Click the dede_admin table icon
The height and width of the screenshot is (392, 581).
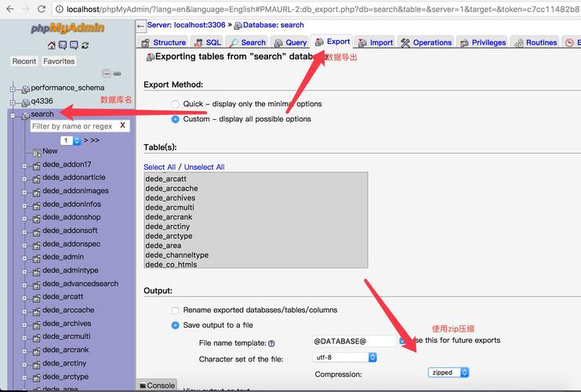pos(36,259)
